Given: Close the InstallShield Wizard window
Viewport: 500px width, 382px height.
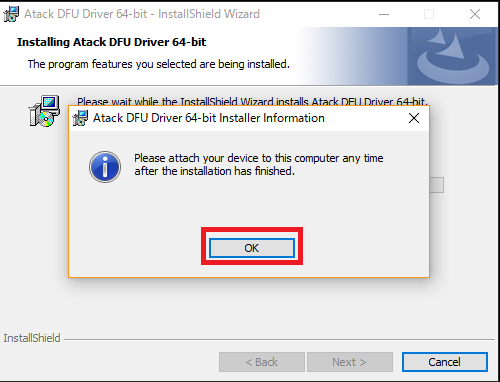Looking at the screenshot, I should coord(475,14).
